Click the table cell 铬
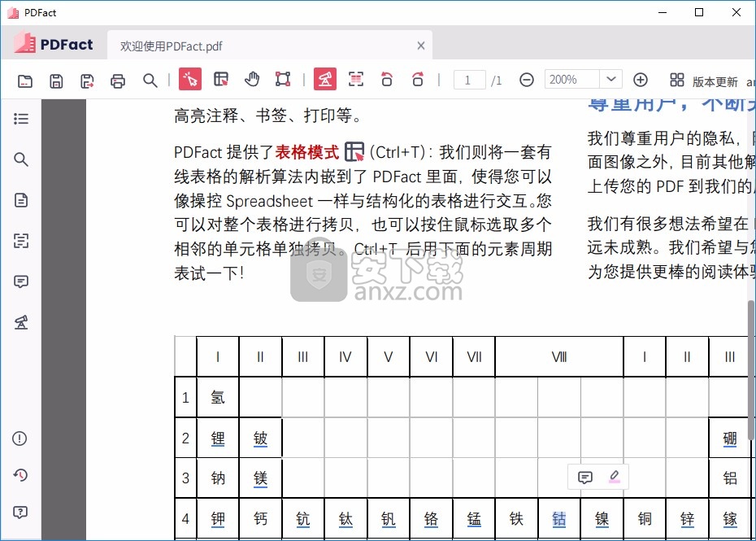Image resolution: width=756 pixels, height=541 pixels. click(431, 519)
